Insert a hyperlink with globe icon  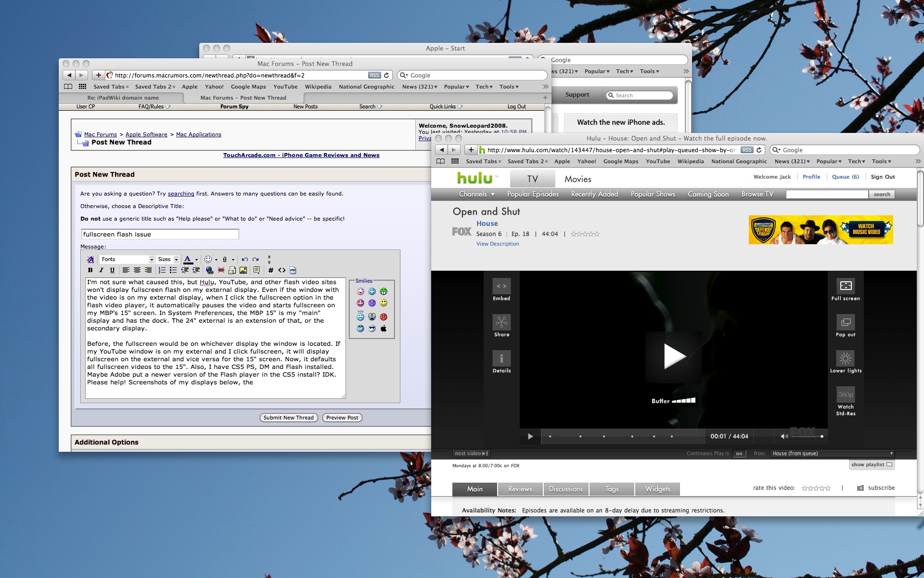(x=209, y=270)
